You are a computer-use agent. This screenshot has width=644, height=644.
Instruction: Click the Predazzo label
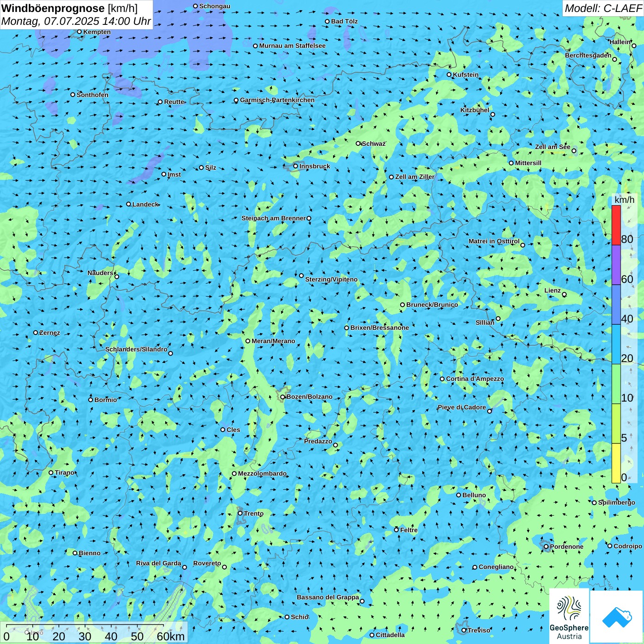click(318, 441)
